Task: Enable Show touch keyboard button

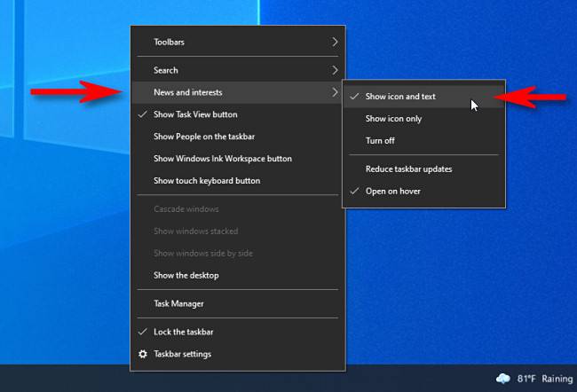Action: pyautogui.click(x=206, y=181)
